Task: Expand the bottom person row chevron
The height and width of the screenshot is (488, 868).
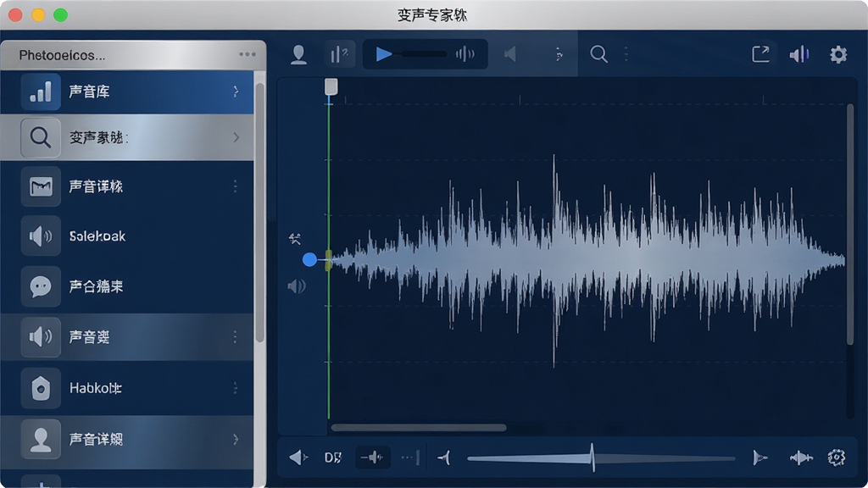Action: (236, 440)
